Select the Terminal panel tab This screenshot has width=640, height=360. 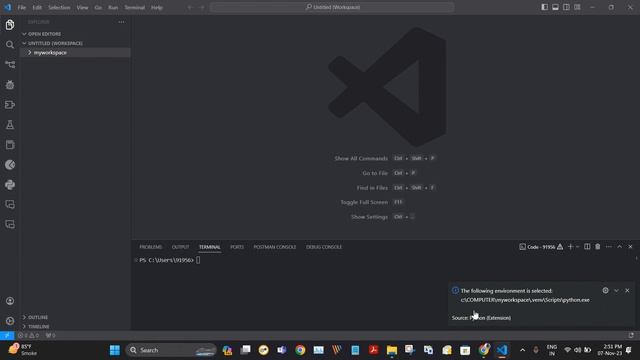210,247
